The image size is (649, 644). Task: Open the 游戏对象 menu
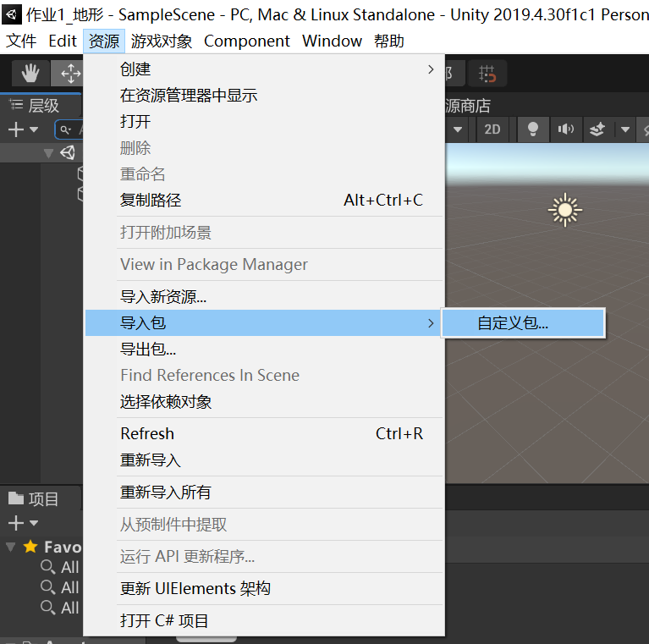[x=162, y=41]
